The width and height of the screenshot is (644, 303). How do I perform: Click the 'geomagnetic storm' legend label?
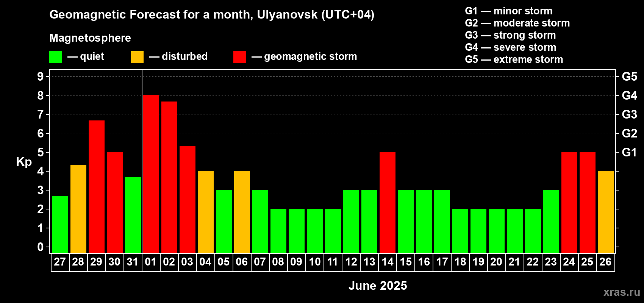311,56
